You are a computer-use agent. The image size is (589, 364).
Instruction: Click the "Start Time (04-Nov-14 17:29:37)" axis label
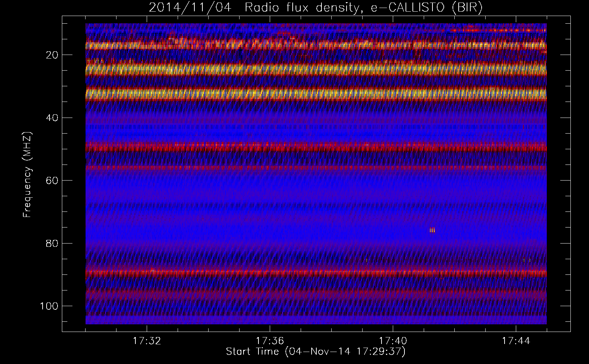point(316,352)
